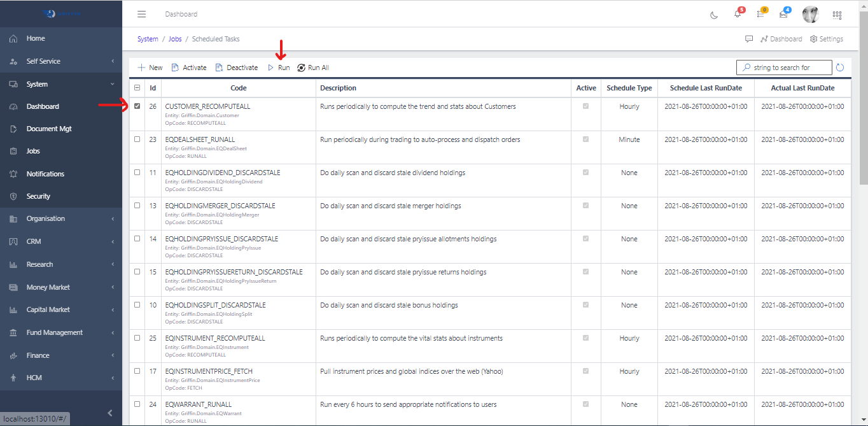Click the Fund Management bank icon
The height and width of the screenshot is (426, 868).
pos(13,332)
